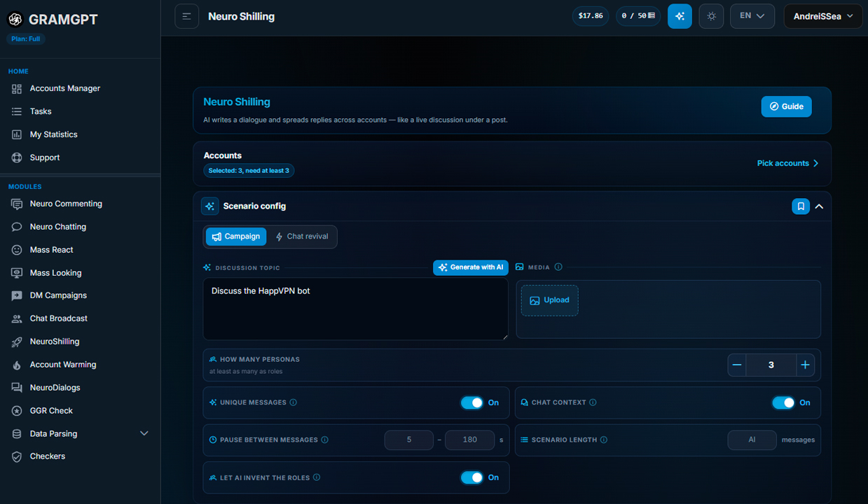Click the Scenario Length info icon

(x=604, y=440)
